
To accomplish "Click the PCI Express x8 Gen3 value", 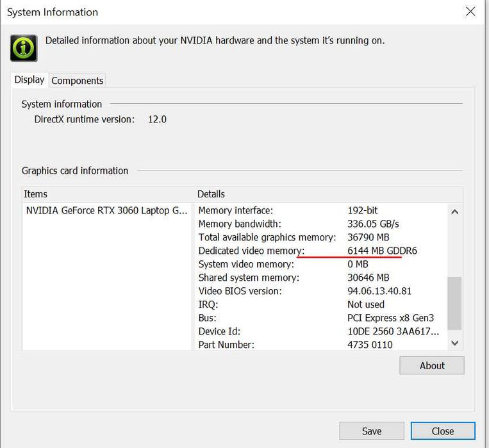I will 390,318.
